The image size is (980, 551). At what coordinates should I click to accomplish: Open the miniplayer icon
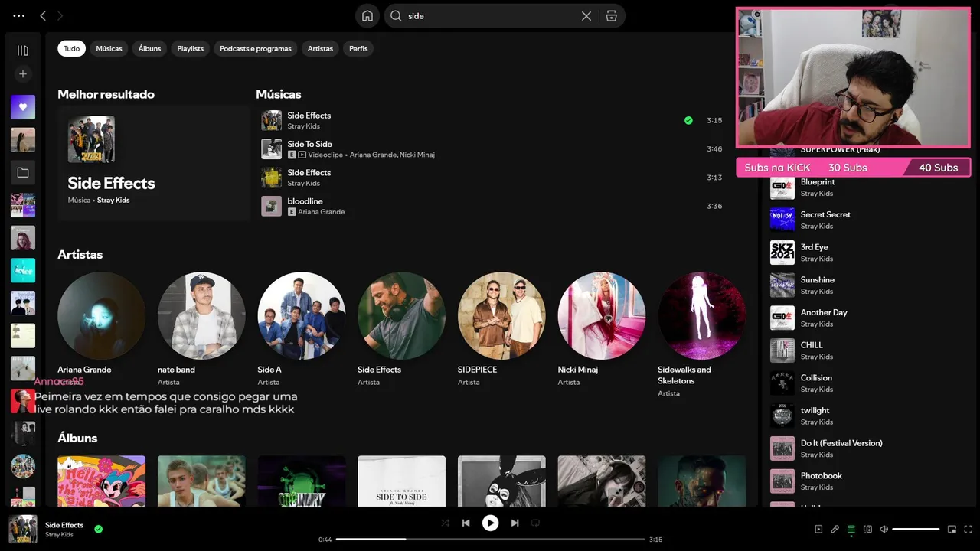pos(952,529)
